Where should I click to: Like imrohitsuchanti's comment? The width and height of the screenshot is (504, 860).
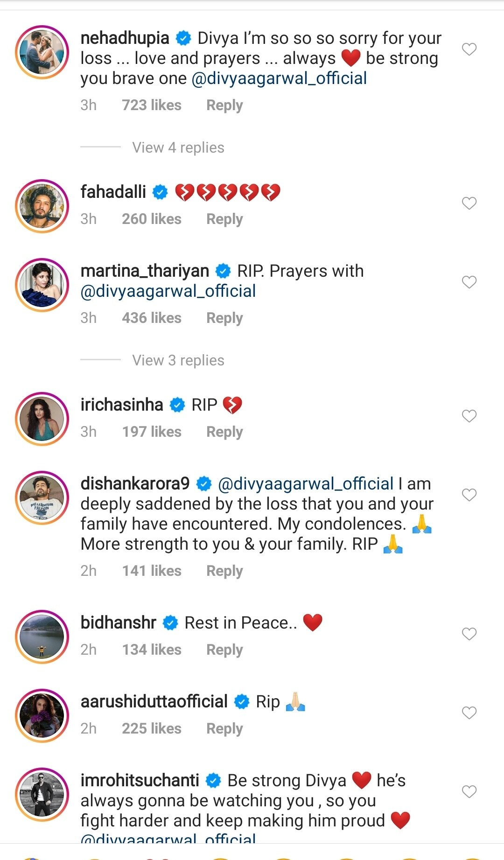click(469, 791)
